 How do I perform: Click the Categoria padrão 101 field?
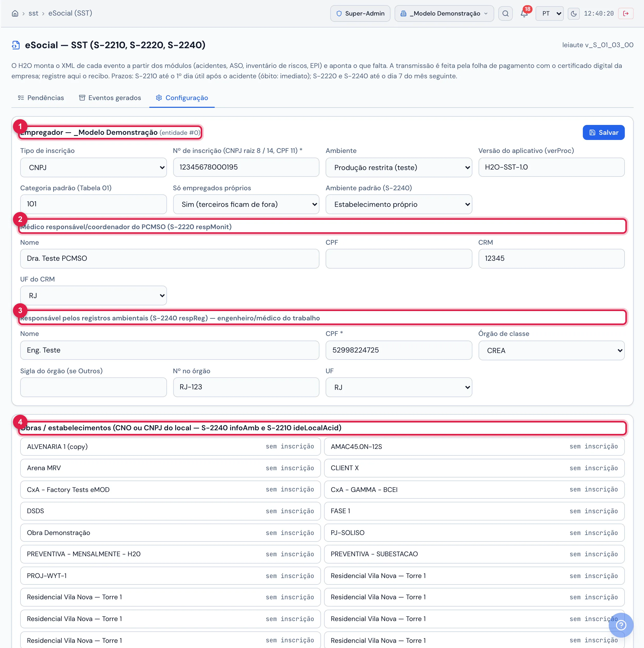point(94,204)
